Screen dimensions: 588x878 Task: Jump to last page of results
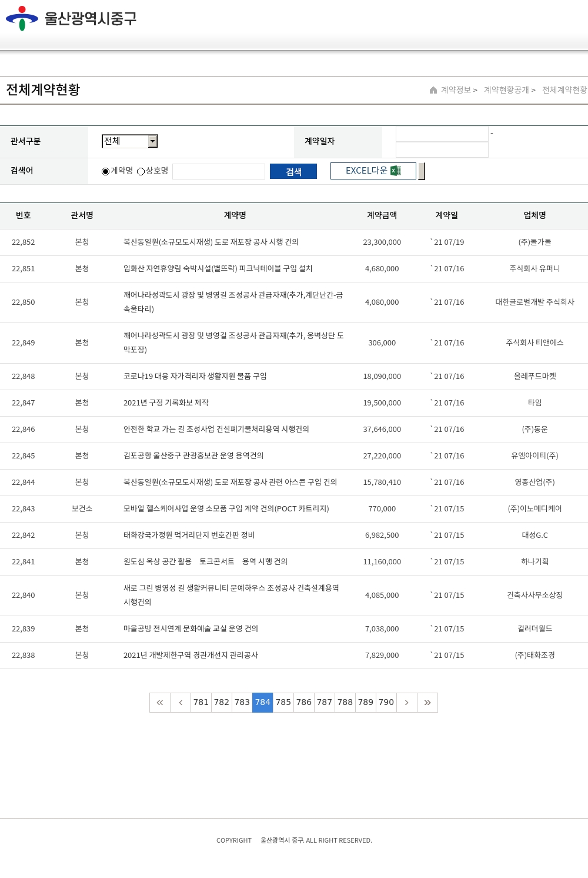coord(427,703)
